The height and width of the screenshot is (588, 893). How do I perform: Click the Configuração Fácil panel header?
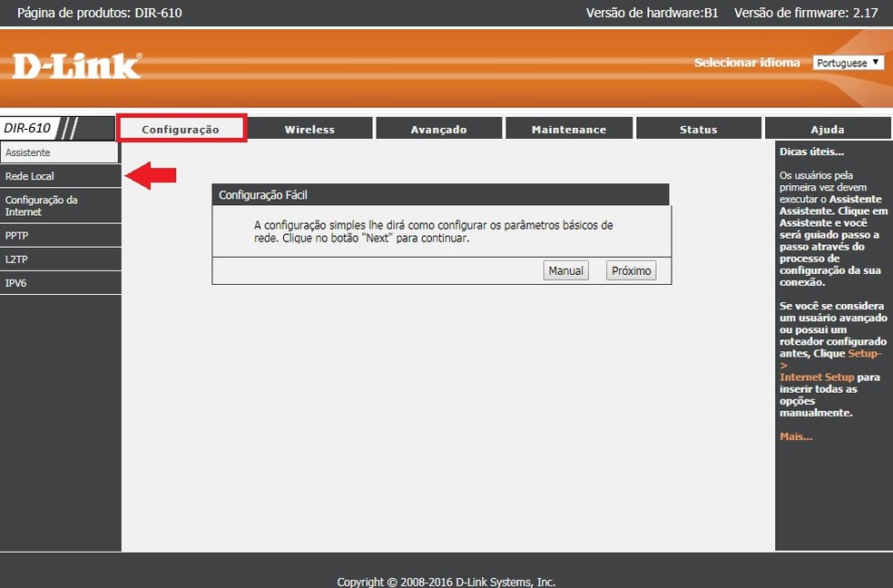pos(441,195)
